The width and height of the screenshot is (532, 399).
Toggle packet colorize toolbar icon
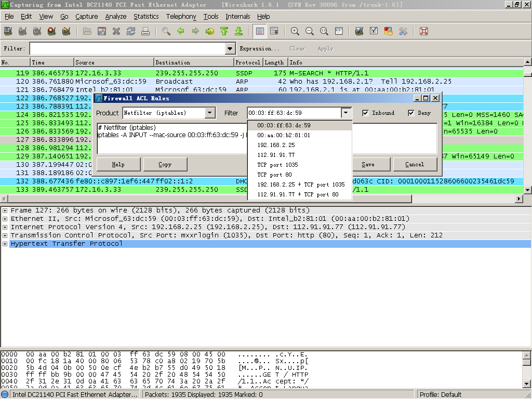[260, 31]
